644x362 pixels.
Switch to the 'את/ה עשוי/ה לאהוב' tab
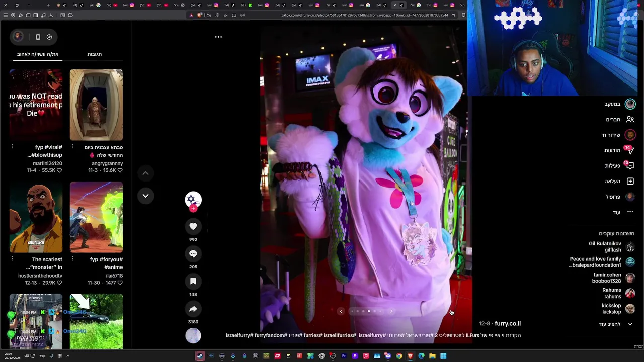tap(38, 54)
